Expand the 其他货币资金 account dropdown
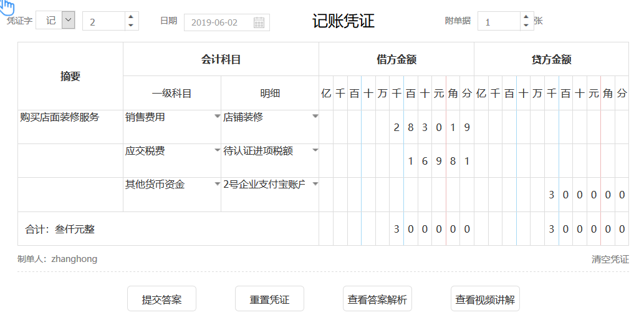The height and width of the screenshot is (325, 644). click(x=217, y=184)
